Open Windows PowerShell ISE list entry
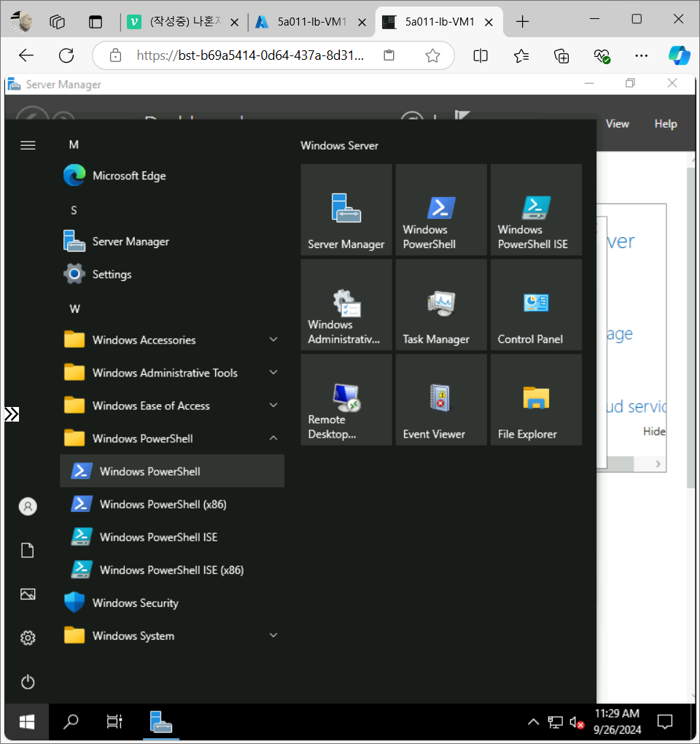The width and height of the screenshot is (700, 744). coord(171,537)
